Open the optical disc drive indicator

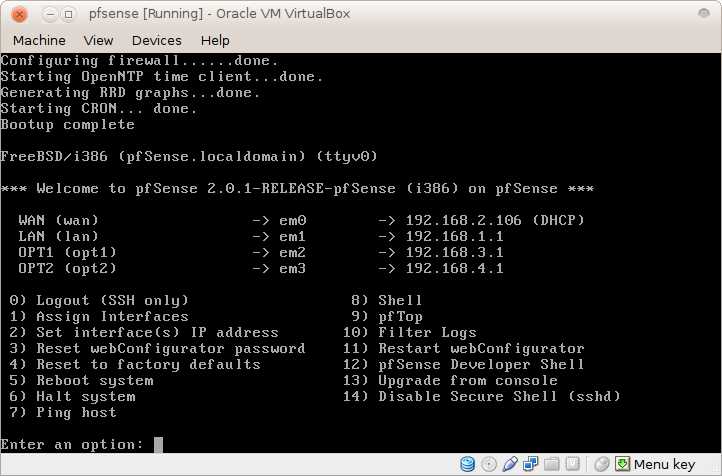(x=489, y=464)
